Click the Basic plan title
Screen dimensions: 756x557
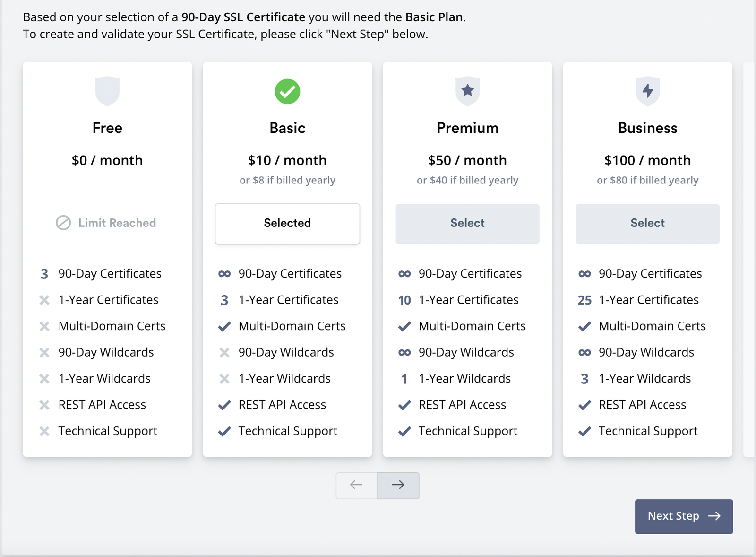click(x=287, y=128)
